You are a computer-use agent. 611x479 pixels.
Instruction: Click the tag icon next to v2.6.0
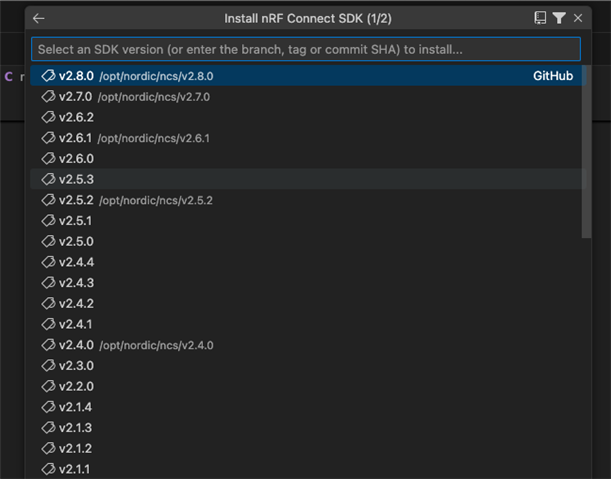coord(48,158)
